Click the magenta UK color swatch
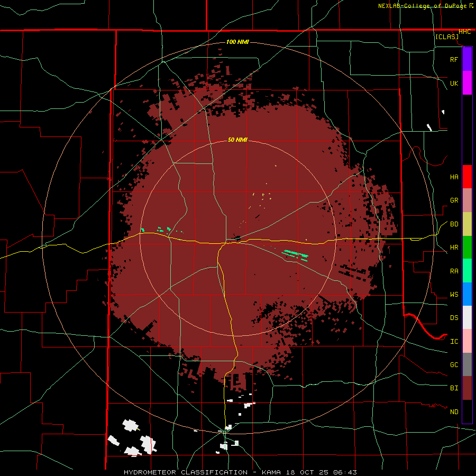The width and height of the screenshot is (476, 476). click(x=467, y=83)
